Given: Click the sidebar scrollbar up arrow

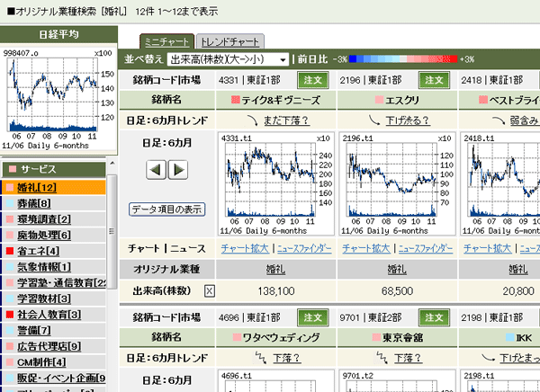Looking at the screenshot, I should [112, 163].
